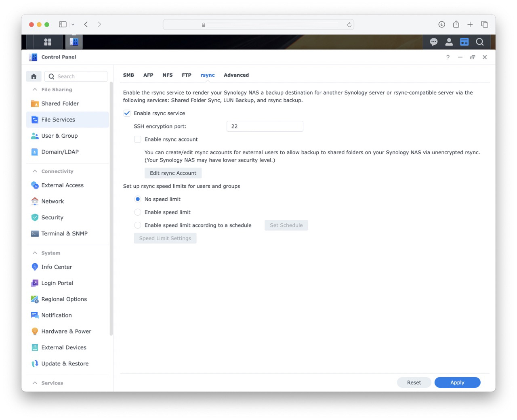Open the DSM notifications icon in top bar

coord(433,42)
